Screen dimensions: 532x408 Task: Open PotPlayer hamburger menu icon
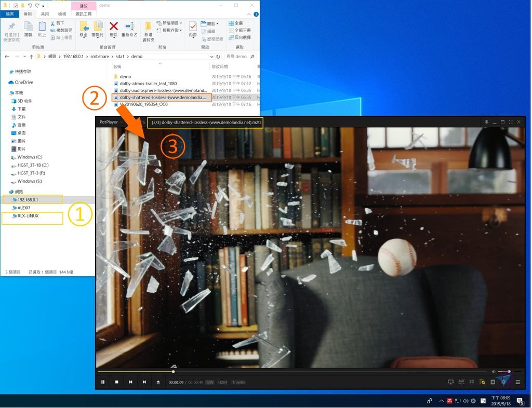(x=518, y=382)
